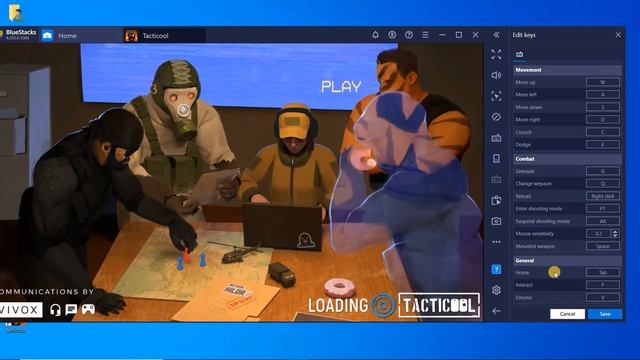Take a screenshot with camera icon
This screenshot has height=360, width=640.
pyautogui.click(x=496, y=221)
